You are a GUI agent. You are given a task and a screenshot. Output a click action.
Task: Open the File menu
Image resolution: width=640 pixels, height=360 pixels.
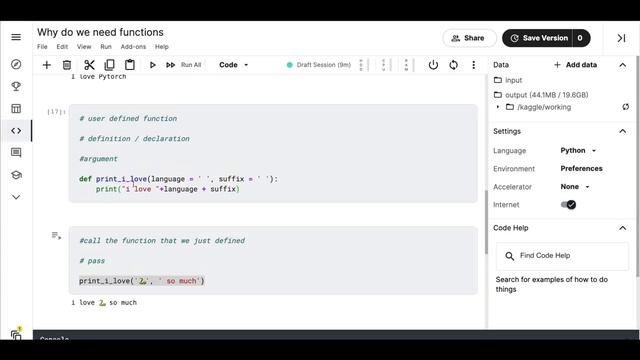[42, 47]
